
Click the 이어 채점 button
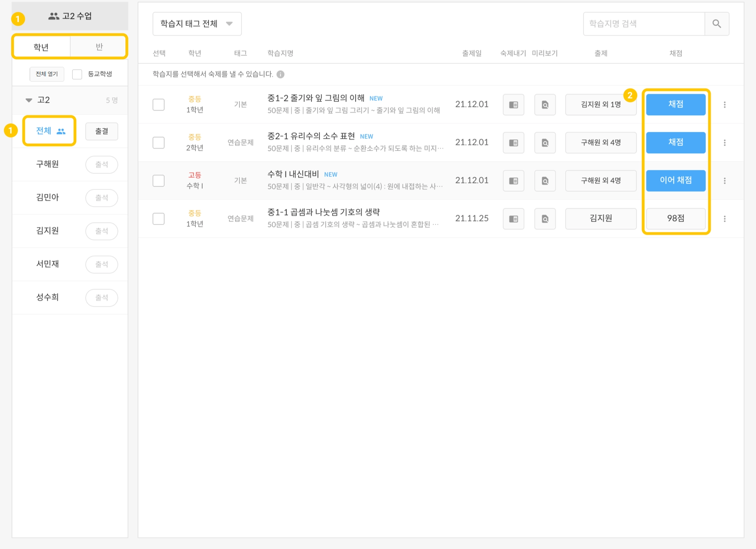click(x=675, y=181)
